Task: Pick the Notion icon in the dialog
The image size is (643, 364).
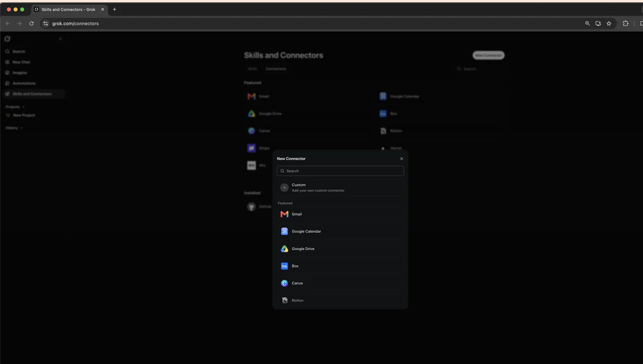Action: (285, 301)
